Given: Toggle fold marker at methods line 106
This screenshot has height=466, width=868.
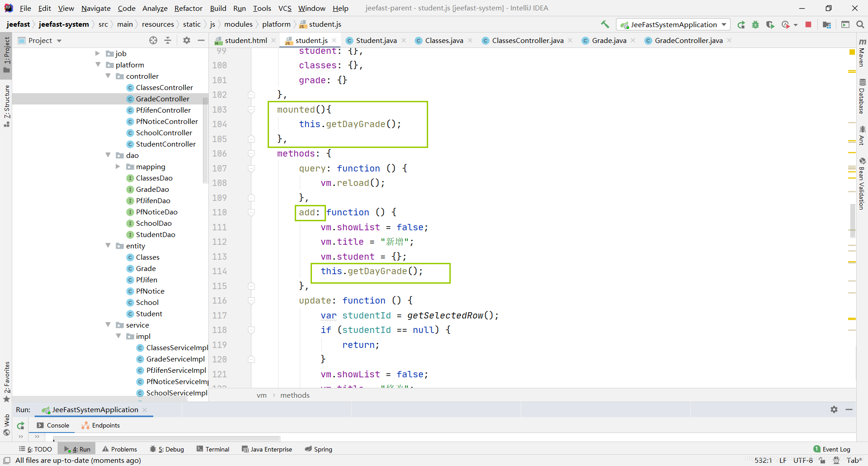Looking at the screenshot, I should pos(251,154).
